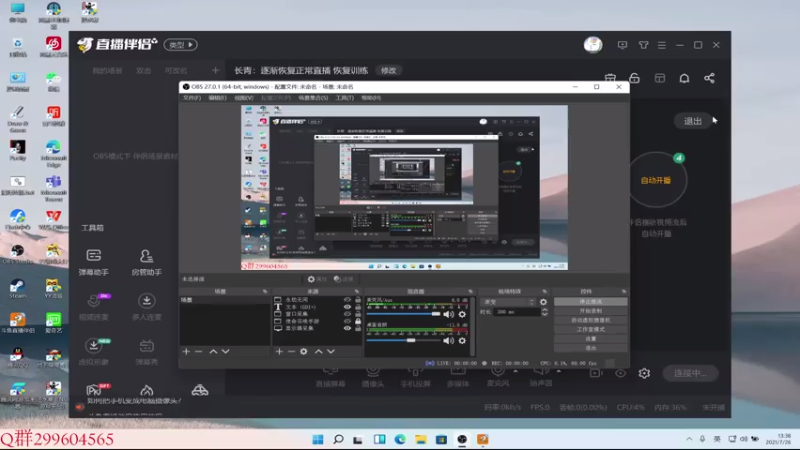The height and width of the screenshot is (450, 800).
Task: Toggle visibility of the fourth OBS source
Action: point(347,321)
